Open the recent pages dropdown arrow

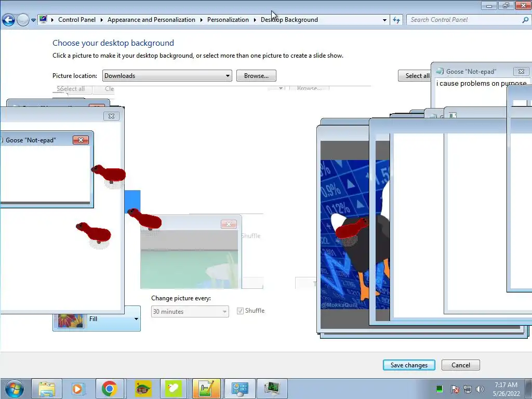33,20
